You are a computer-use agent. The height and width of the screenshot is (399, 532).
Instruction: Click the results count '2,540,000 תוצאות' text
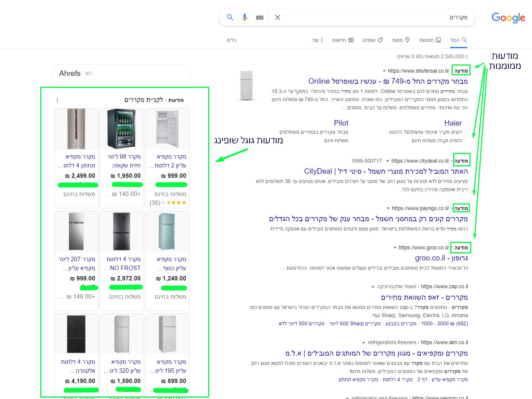point(432,56)
